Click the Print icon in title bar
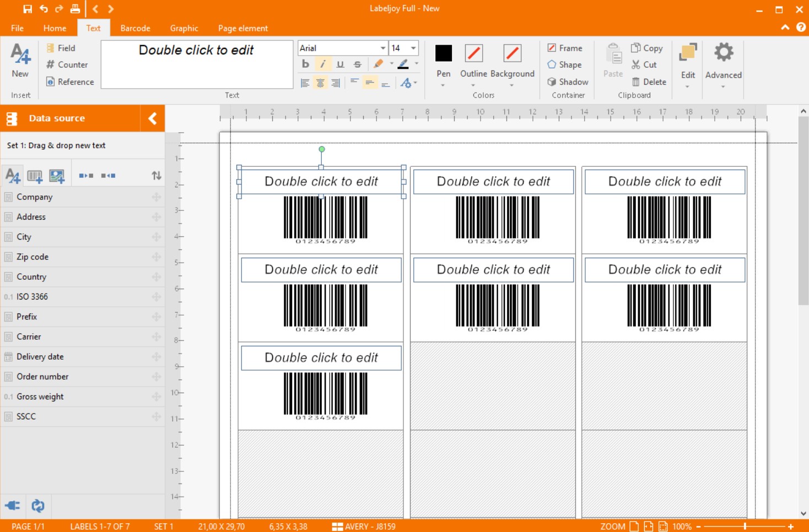 [75, 9]
